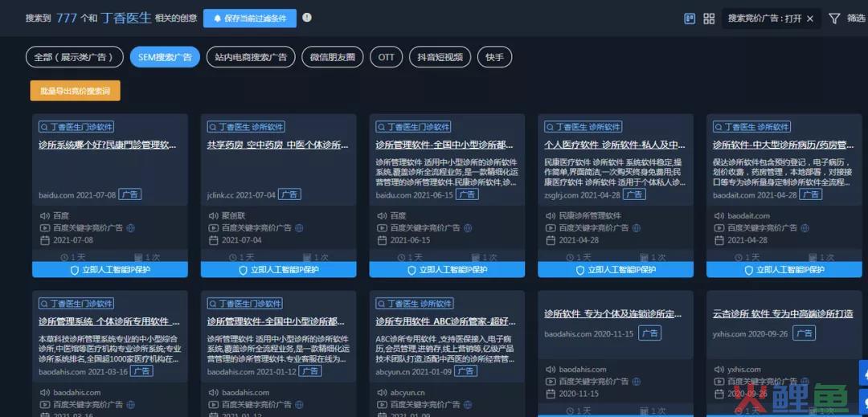This screenshot has height=417, width=868.
Task: Switch to the grid layout view icon
Action: click(709, 18)
